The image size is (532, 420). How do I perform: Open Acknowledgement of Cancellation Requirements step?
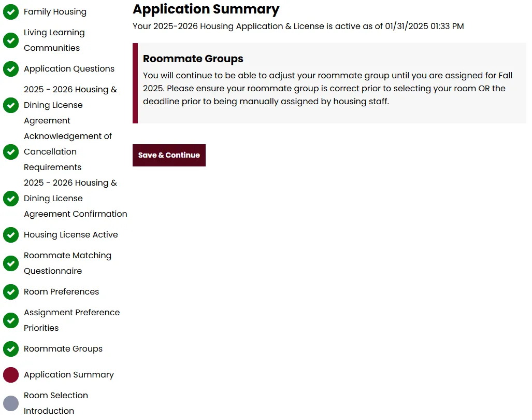(x=67, y=152)
